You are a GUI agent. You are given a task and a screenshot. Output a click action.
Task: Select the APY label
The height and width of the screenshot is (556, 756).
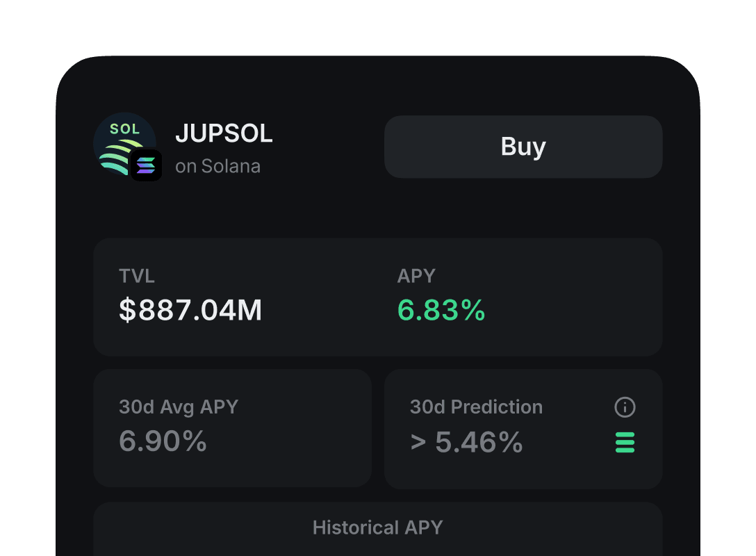416,276
